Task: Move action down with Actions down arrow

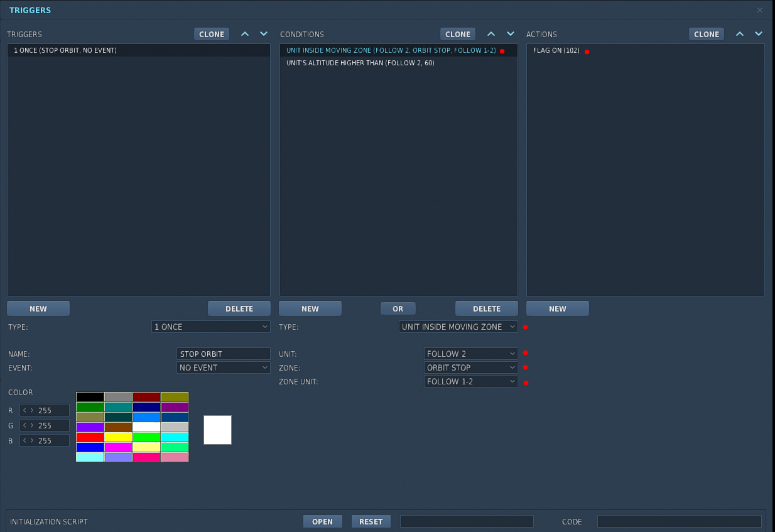Action: tap(759, 34)
